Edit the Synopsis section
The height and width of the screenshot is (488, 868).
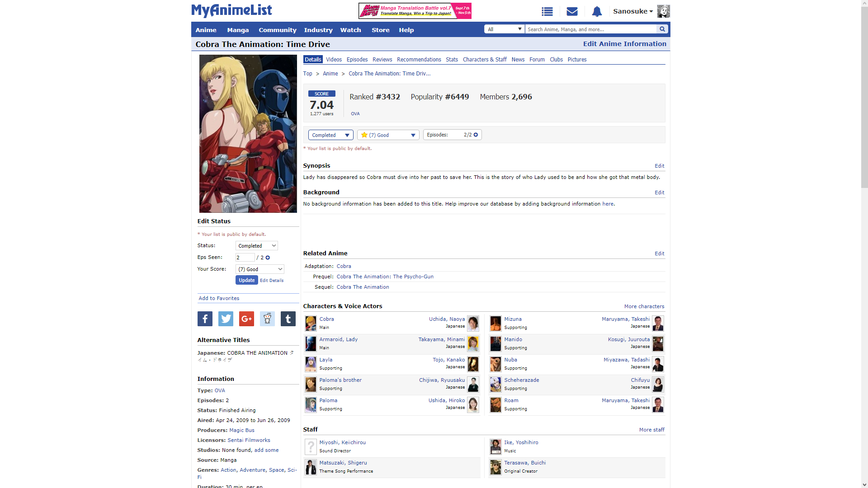click(x=660, y=166)
